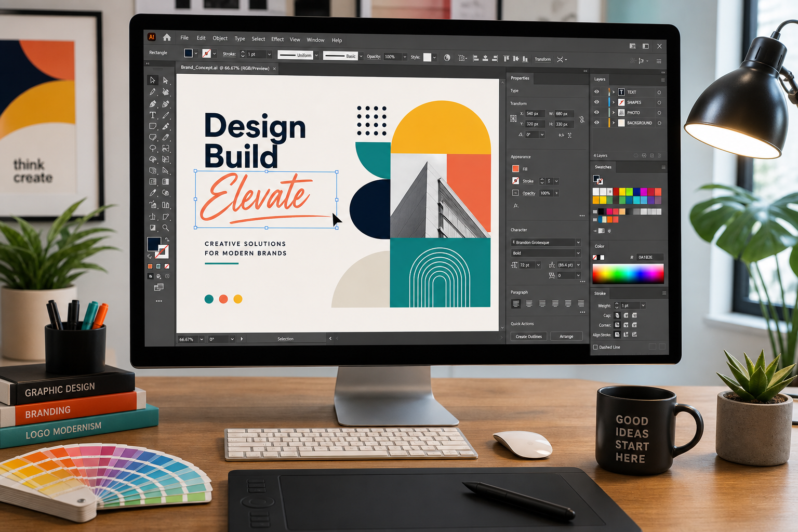This screenshot has height=532, width=798.
Task: Click the Home icon beside the Ai logo
Action: tap(167, 37)
